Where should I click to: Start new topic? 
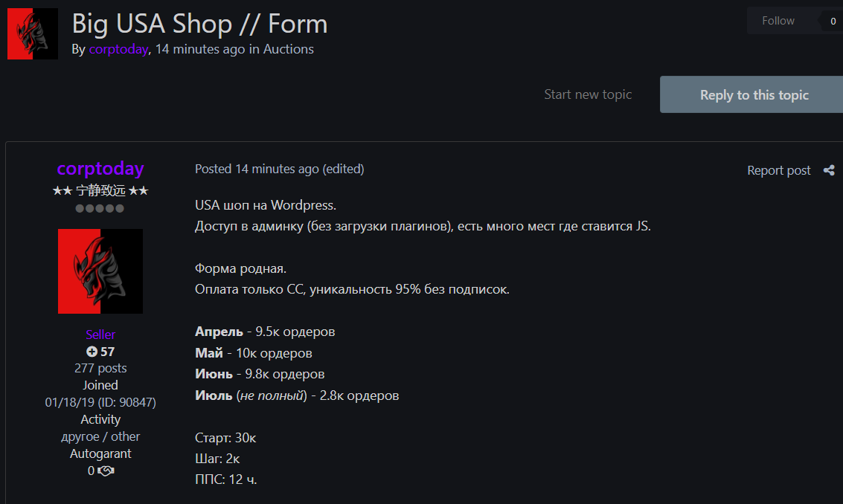588,94
